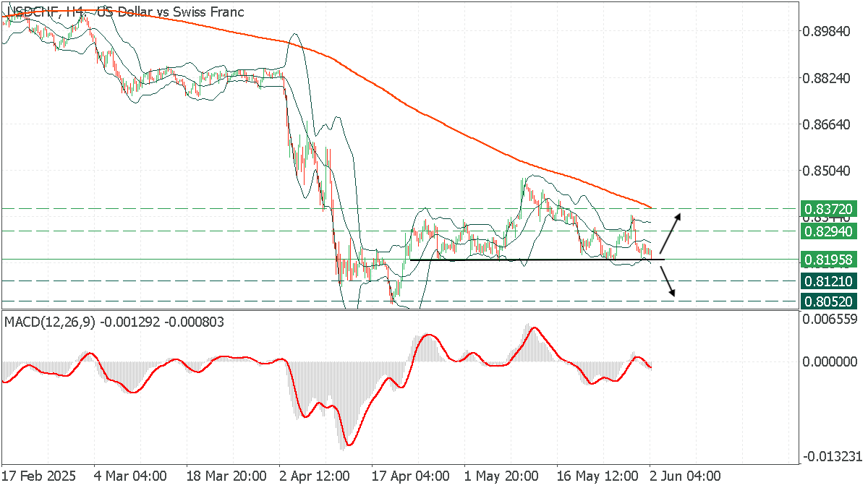Click the 0.80520 support level tag
The image size is (868, 488).
tap(830, 301)
